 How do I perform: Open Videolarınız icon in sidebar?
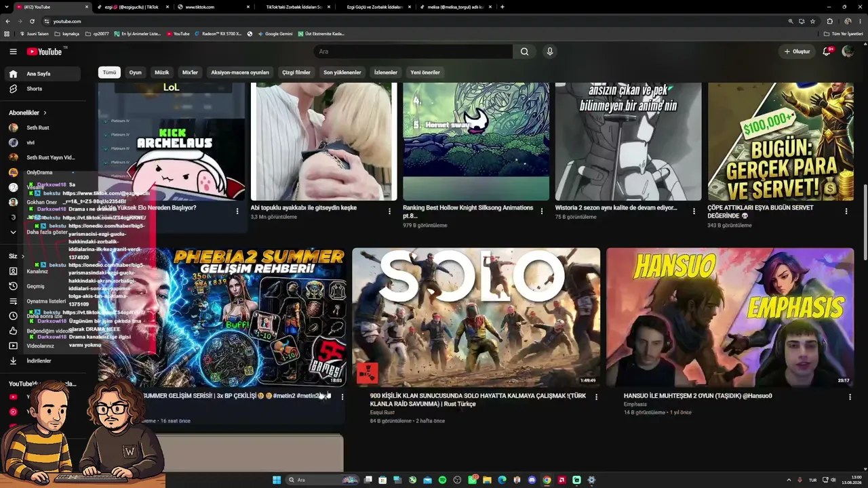click(13, 346)
